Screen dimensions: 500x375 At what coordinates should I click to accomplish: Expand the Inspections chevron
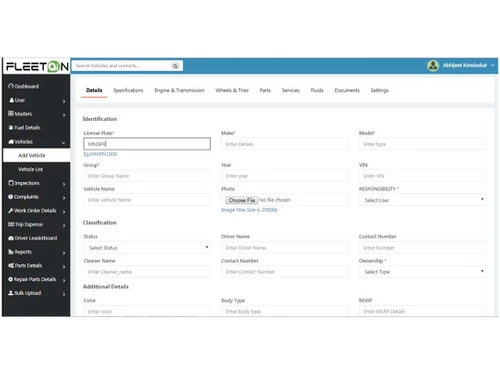coord(64,184)
